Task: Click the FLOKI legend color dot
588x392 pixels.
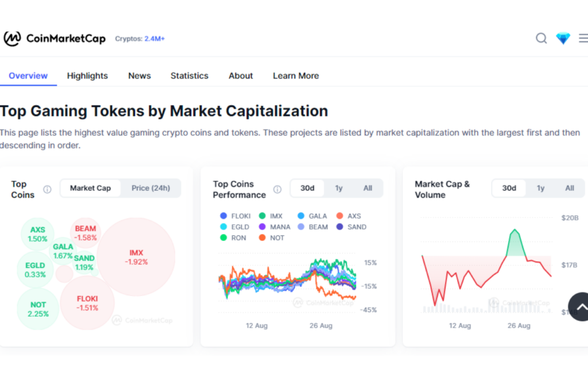Action: (x=223, y=216)
